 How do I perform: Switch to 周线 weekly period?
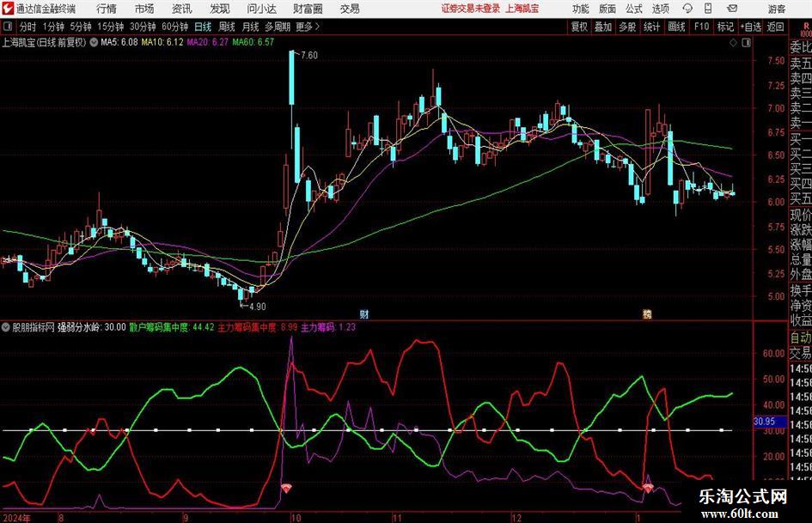(226, 27)
